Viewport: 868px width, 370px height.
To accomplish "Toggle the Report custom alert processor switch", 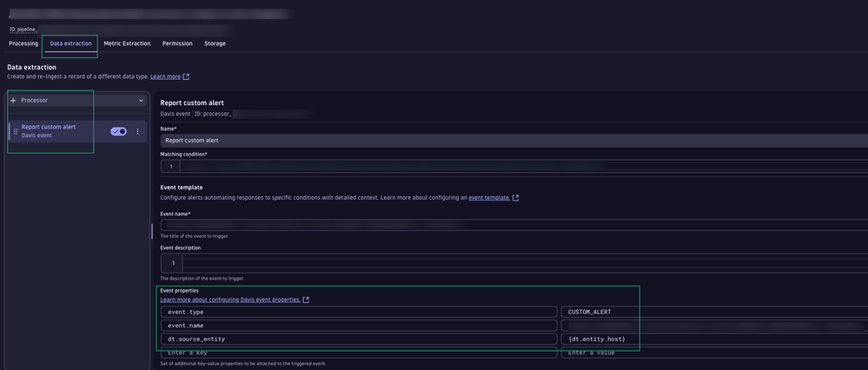I will pyautogui.click(x=118, y=132).
